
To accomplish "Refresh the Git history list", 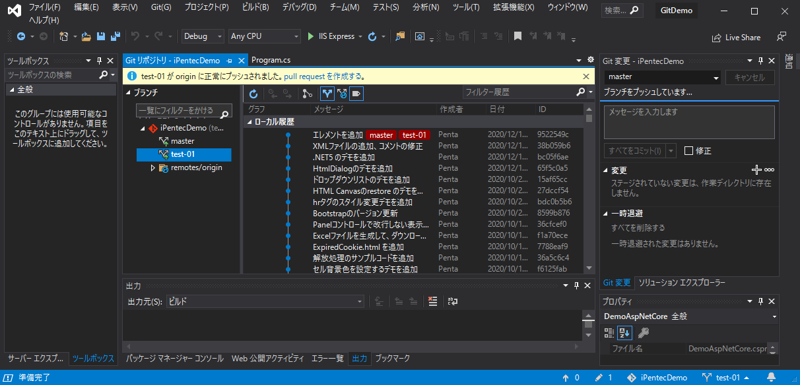I will [x=254, y=93].
